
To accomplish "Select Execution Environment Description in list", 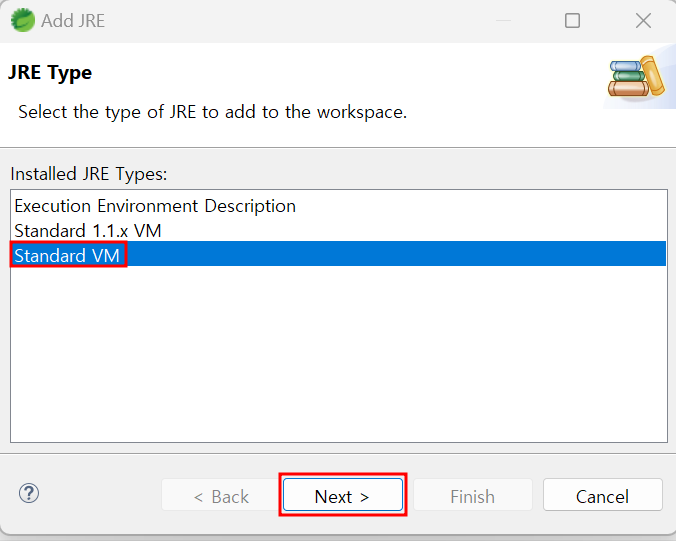I will [338, 206].
